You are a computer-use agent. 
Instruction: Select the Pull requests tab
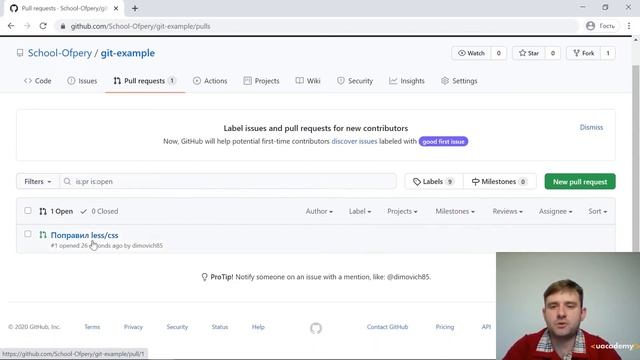coord(145,81)
